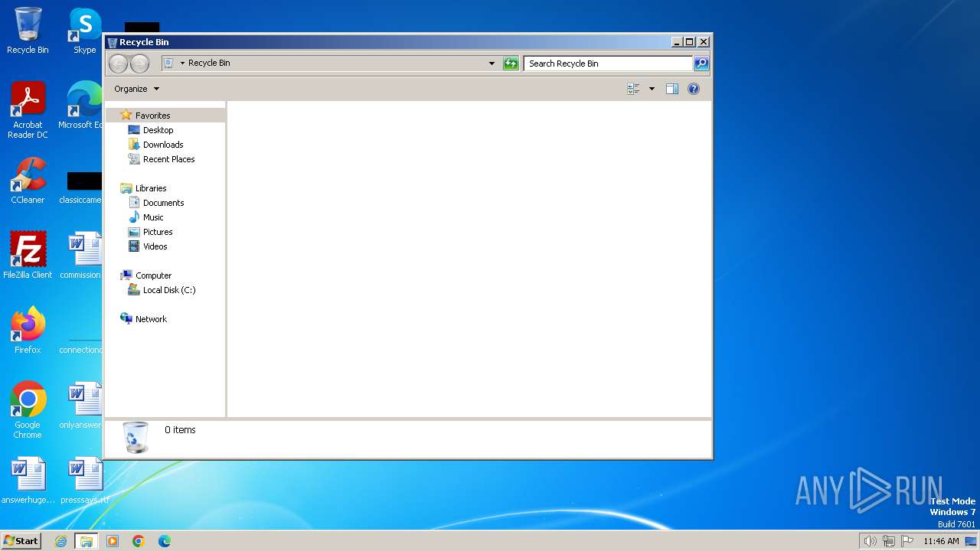Select the answerhuge Word document on desktop
Viewport: 980px width, 551px height.
tap(28, 481)
